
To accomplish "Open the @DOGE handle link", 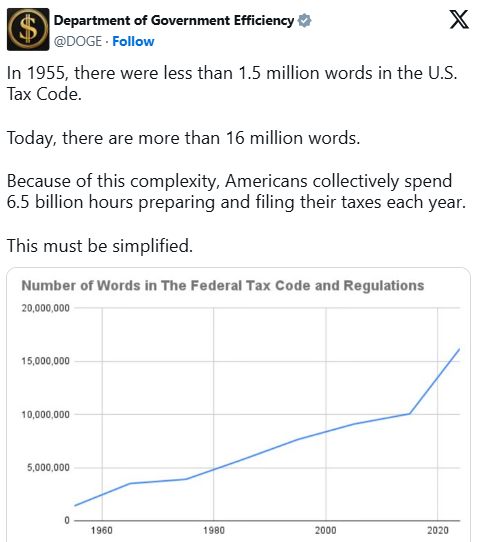I will (x=78, y=41).
